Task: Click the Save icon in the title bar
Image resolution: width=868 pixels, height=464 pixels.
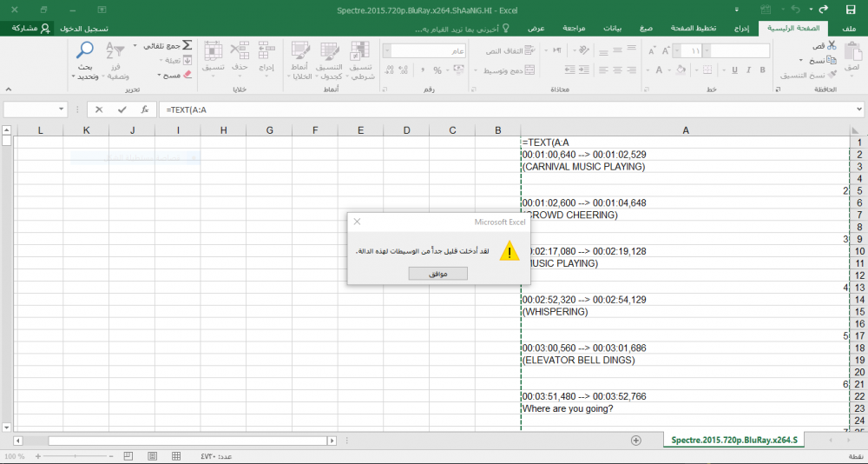Action: [852, 10]
